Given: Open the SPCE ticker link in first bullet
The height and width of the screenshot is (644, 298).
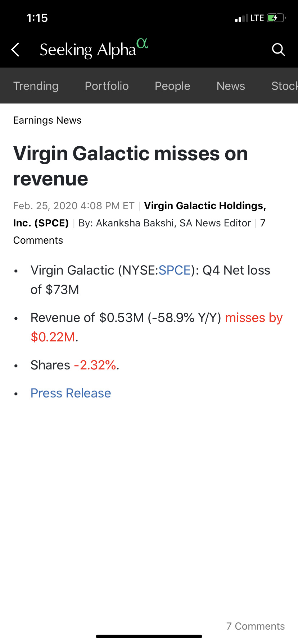Looking at the screenshot, I should [175, 270].
